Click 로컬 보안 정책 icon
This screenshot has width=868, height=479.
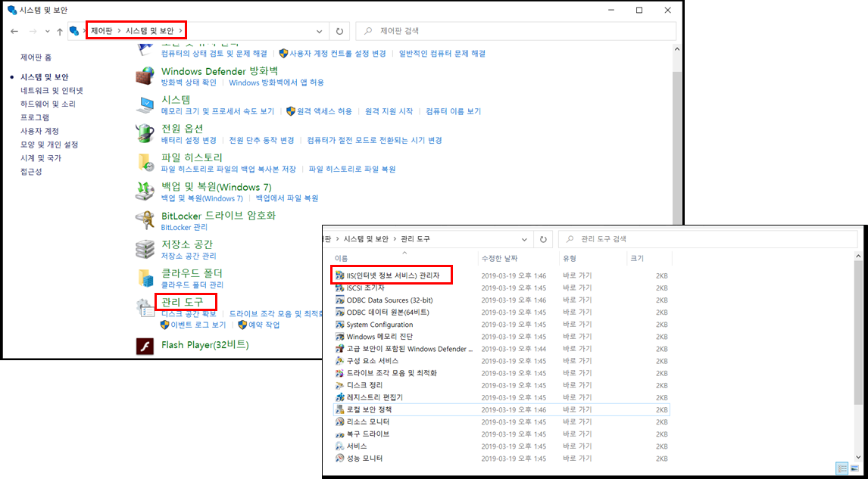click(x=340, y=409)
